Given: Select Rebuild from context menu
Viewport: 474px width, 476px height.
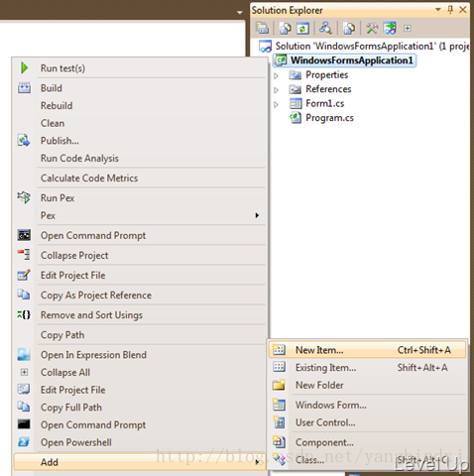Looking at the screenshot, I should [x=57, y=105].
